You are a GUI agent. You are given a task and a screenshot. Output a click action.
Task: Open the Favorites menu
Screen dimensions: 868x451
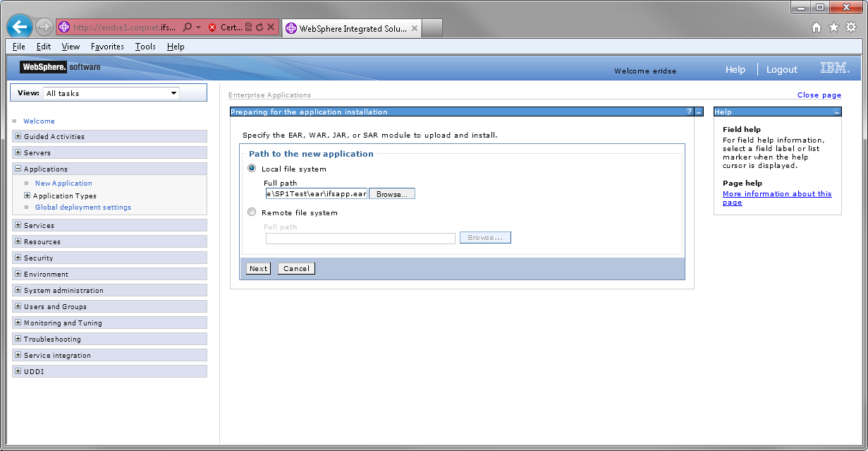107,47
